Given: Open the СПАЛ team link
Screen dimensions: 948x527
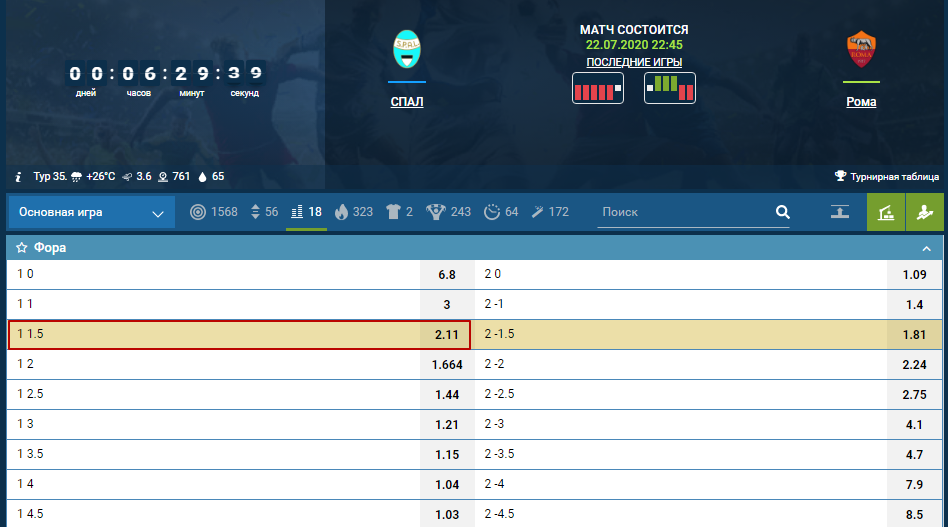Looking at the screenshot, I should click(x=407, y=102).
